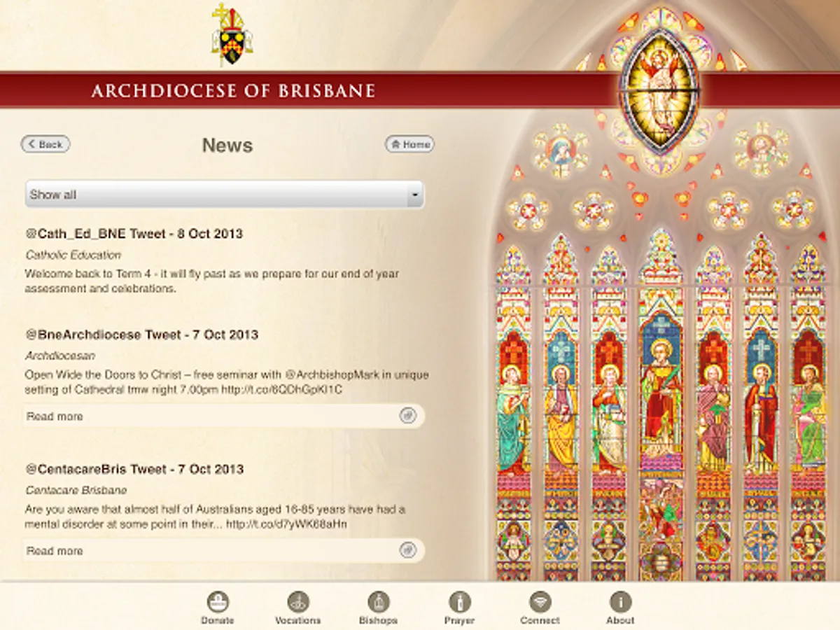Open the Connect section icon
Image resolution: width=840 pixels, height=630 pixels.
[x=540, y=602]
